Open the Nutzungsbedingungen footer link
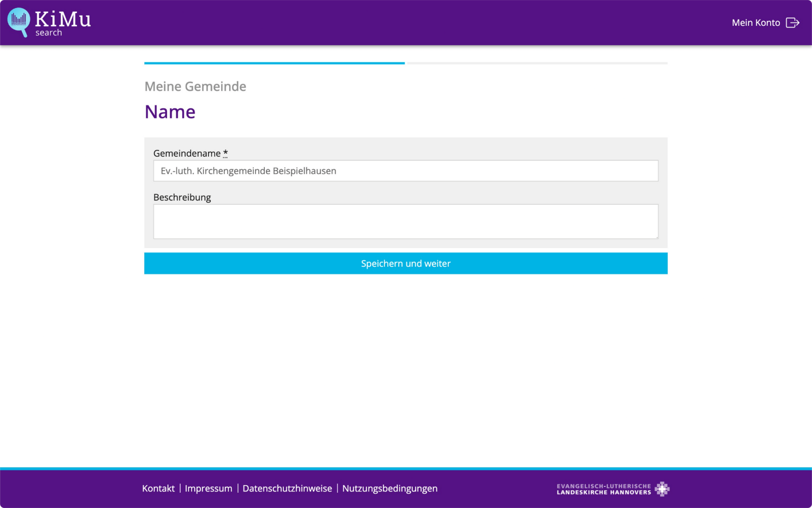Viewport: 812px width, 508px height. tap(390, 488)
